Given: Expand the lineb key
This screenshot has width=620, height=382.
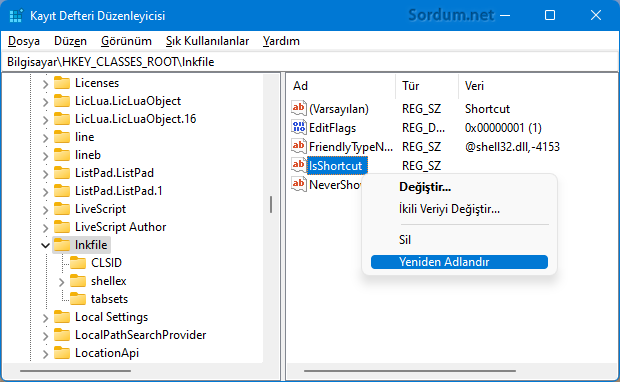Looking at the screenshot, I should tap(45, 156).
